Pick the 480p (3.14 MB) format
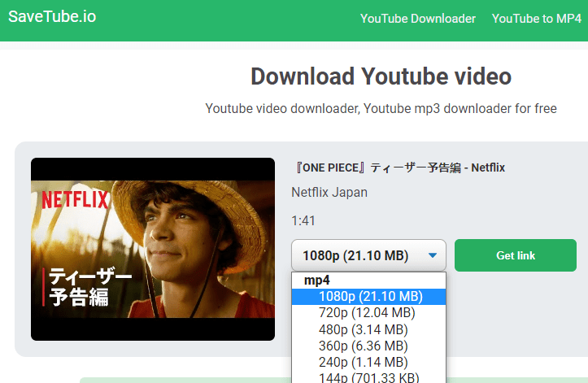The image size is (588, 383). (x=364, y=329)
